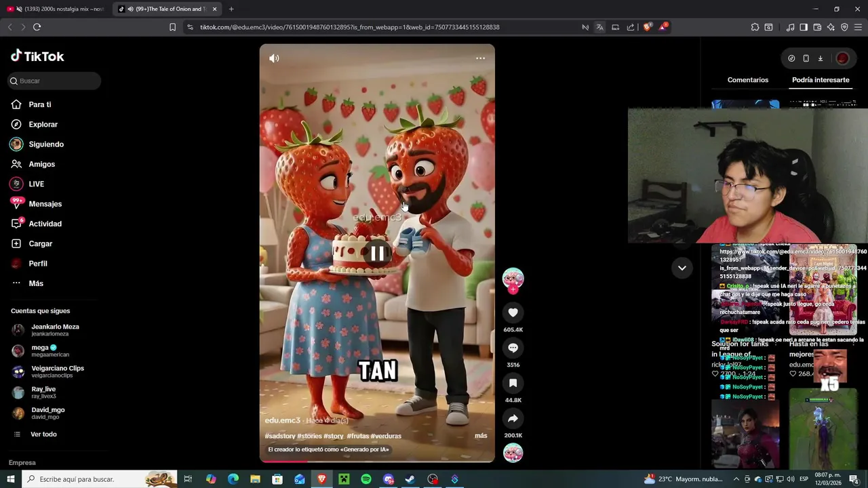Open the translate page icon
The image size is (868, 488).
599,27
